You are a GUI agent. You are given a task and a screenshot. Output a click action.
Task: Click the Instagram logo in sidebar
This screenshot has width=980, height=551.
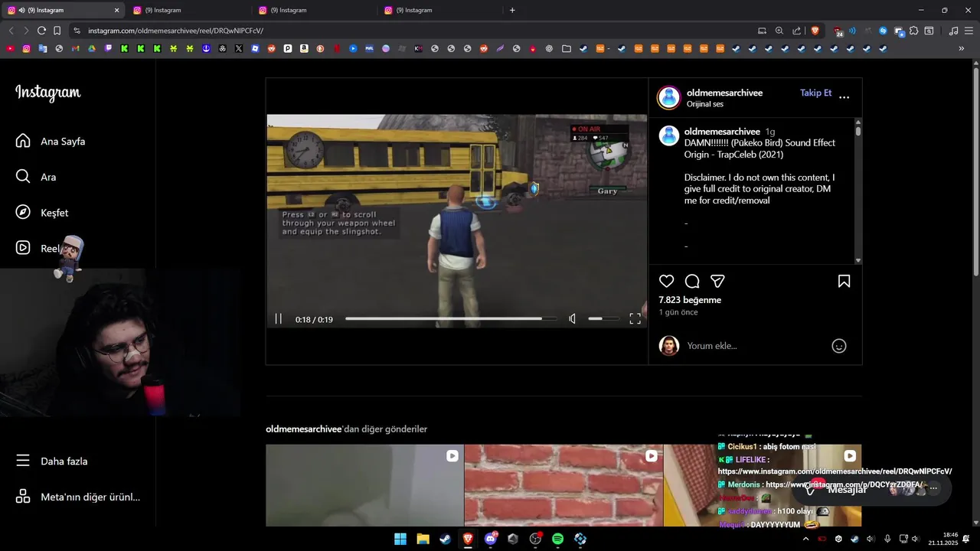click(47, 93)
